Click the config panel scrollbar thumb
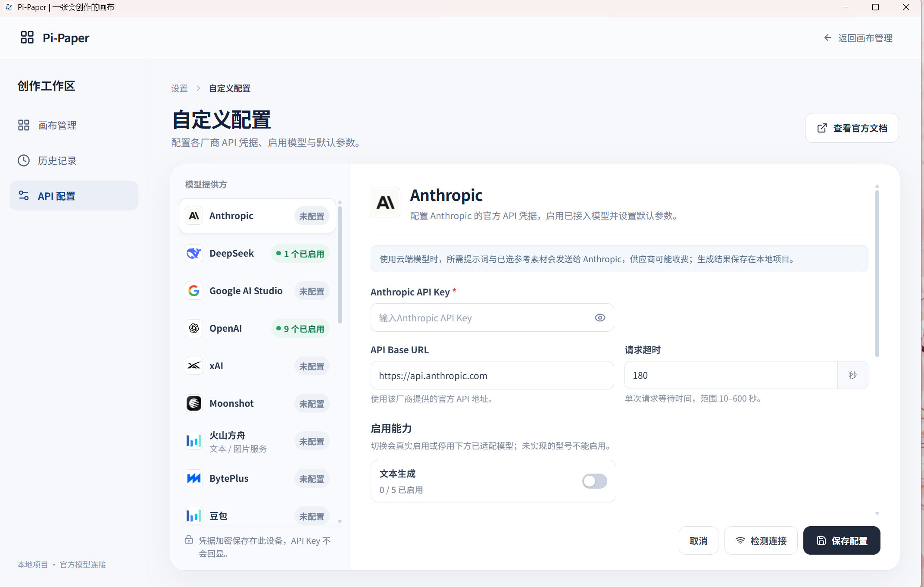 (877, 273)
